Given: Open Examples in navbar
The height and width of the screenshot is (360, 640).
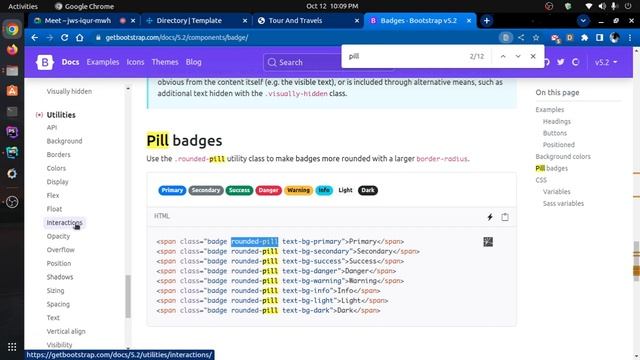Looking at the screenshot, I should (103, 62).
